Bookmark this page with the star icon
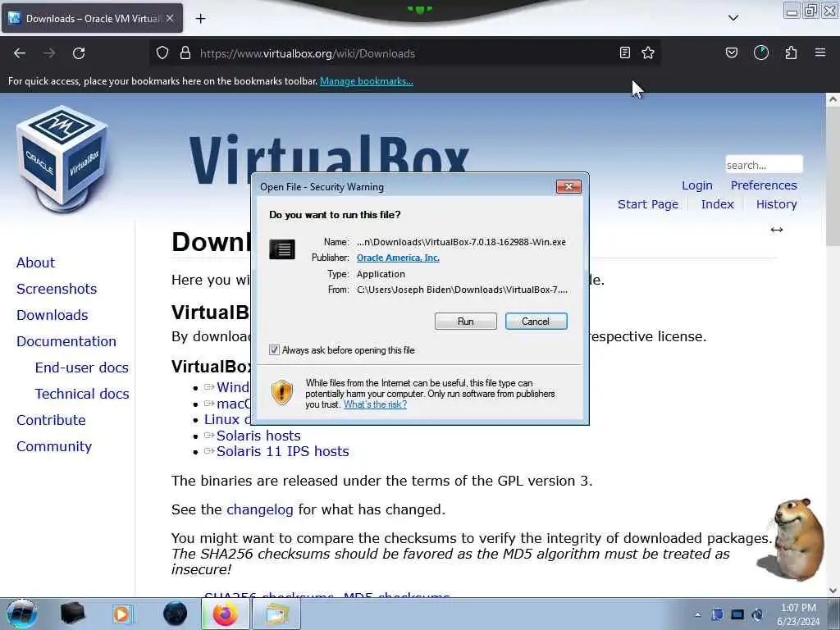840x630 pixels. coord(648,52)
